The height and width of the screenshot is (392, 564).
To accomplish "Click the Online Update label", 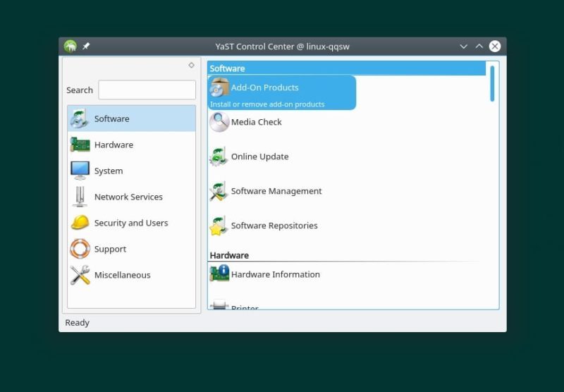I will 259,157.
